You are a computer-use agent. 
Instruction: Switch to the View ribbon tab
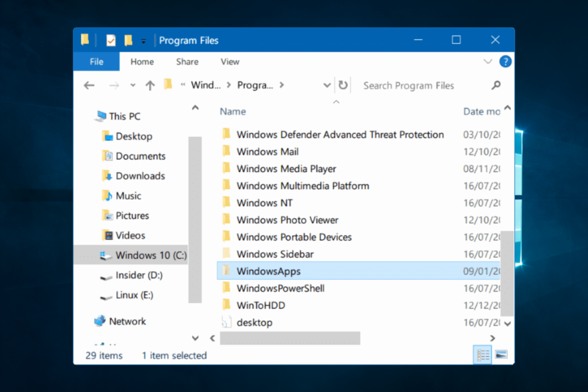[230, 62]
